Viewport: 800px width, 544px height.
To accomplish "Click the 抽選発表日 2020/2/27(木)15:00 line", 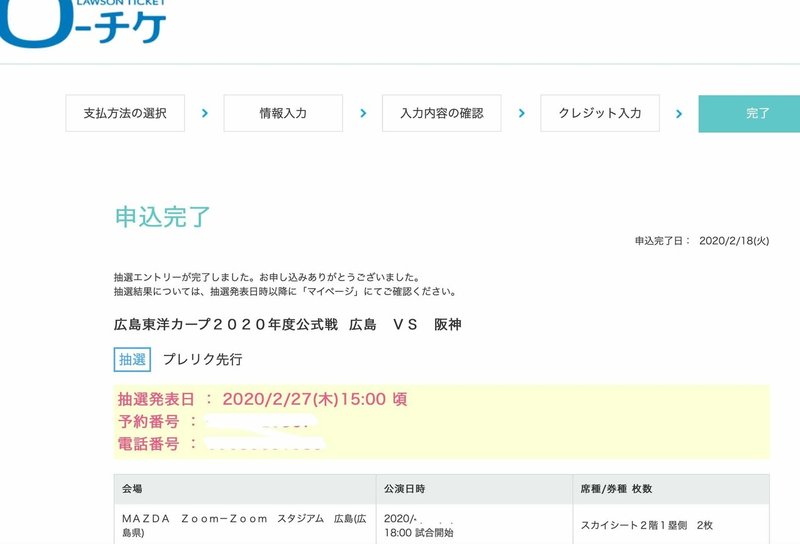I will (262, 399).
